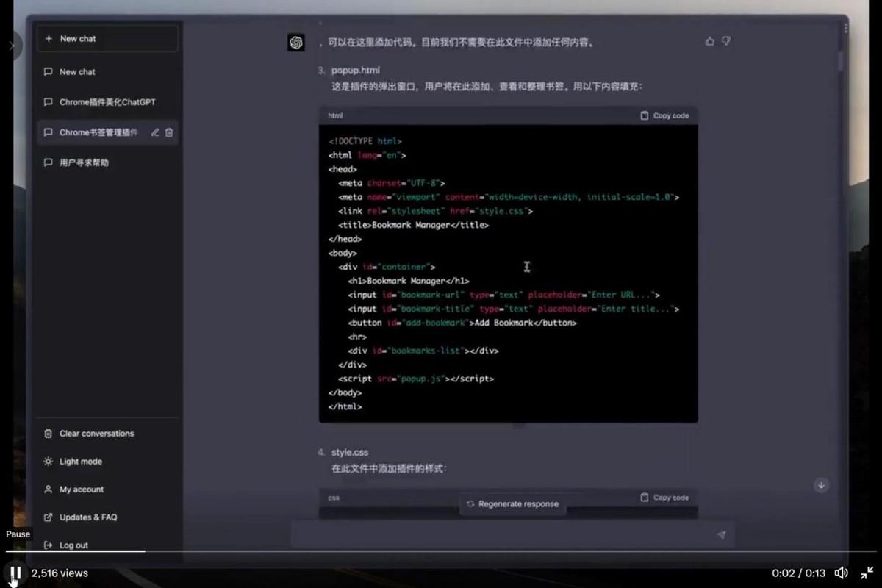Viewport: 882px width, 588px height.
Task: Switch to Light mode
Action: point(107,462)
